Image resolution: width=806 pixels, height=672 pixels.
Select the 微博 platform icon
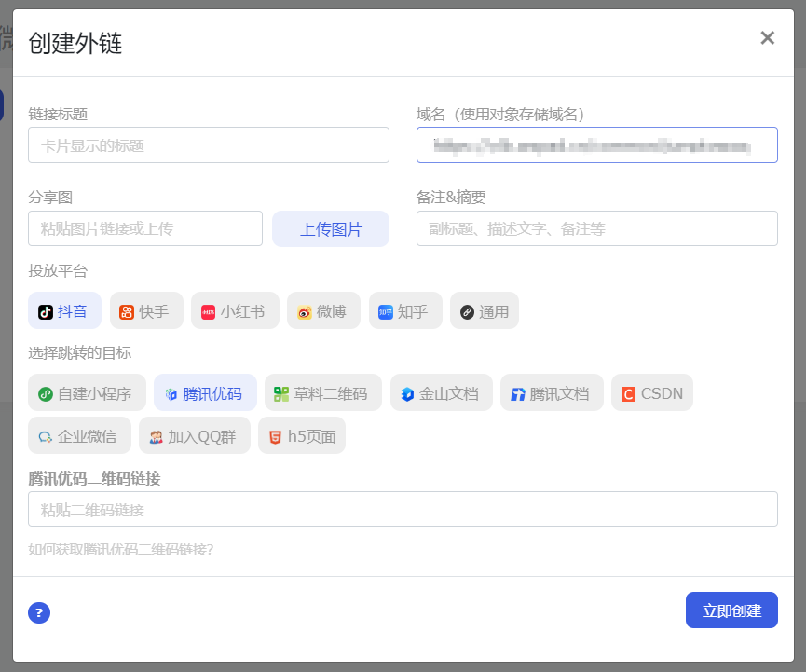coord(321,310)
